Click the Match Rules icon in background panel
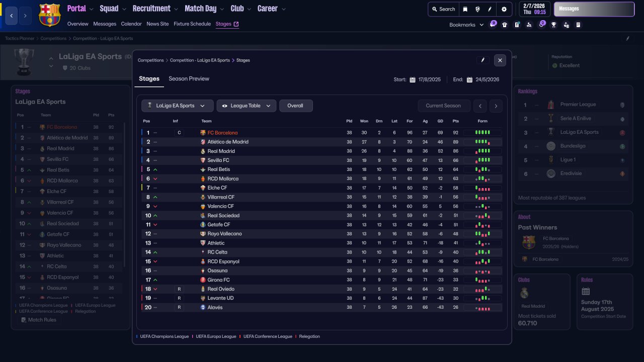This screenshot has height=362, width=644. (x=23, y=320)
